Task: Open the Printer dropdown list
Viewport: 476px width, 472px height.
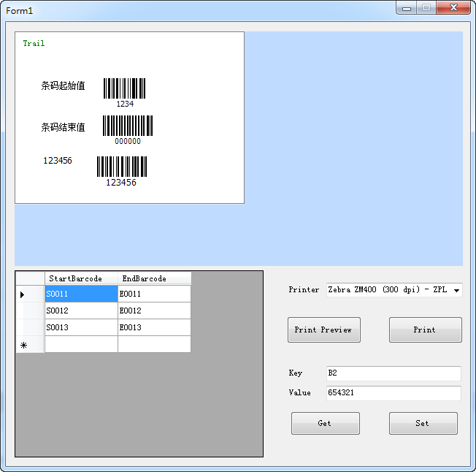Action: (x=394, y=290)
